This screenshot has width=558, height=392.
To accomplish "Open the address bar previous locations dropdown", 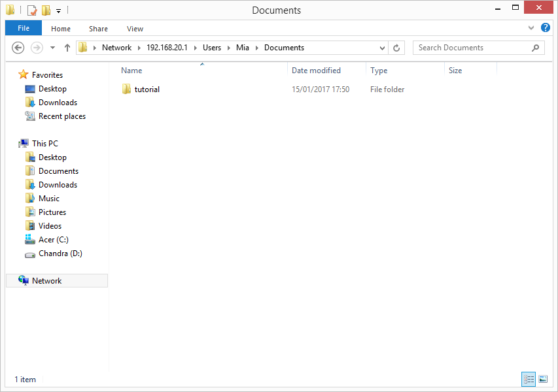I will (383, 48).
